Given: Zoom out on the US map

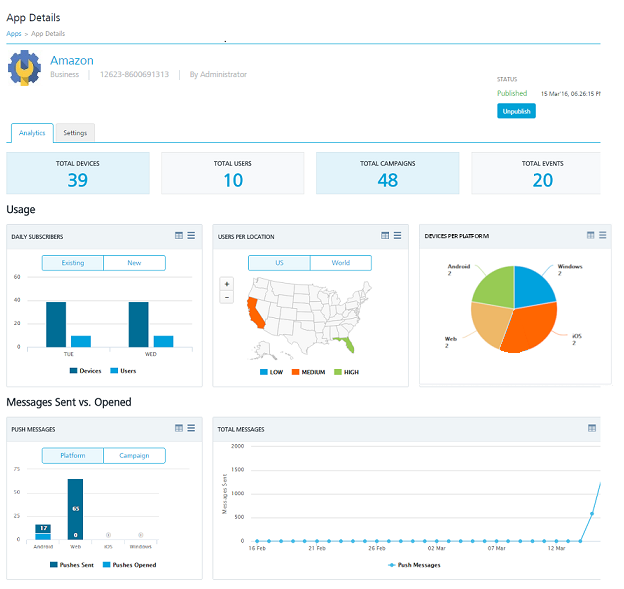Looking at the screenshot, I should tap(227, 297).
